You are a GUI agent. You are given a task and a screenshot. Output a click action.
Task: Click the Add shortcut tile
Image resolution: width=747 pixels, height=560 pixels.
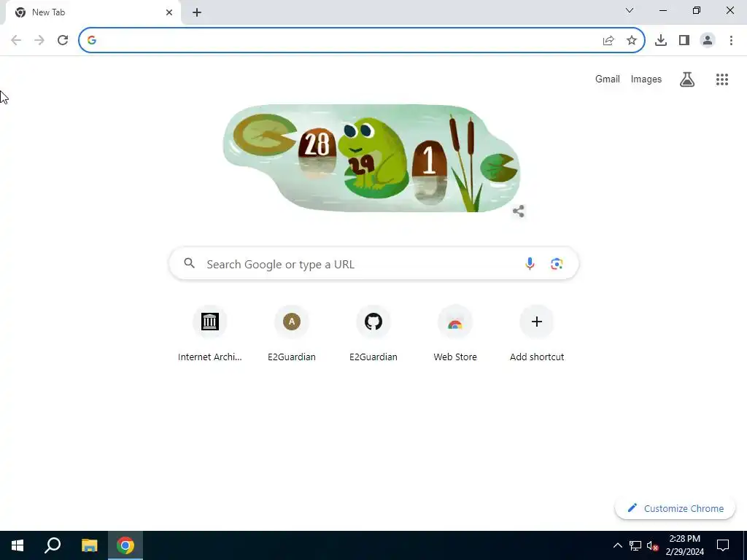click(537, 333)
